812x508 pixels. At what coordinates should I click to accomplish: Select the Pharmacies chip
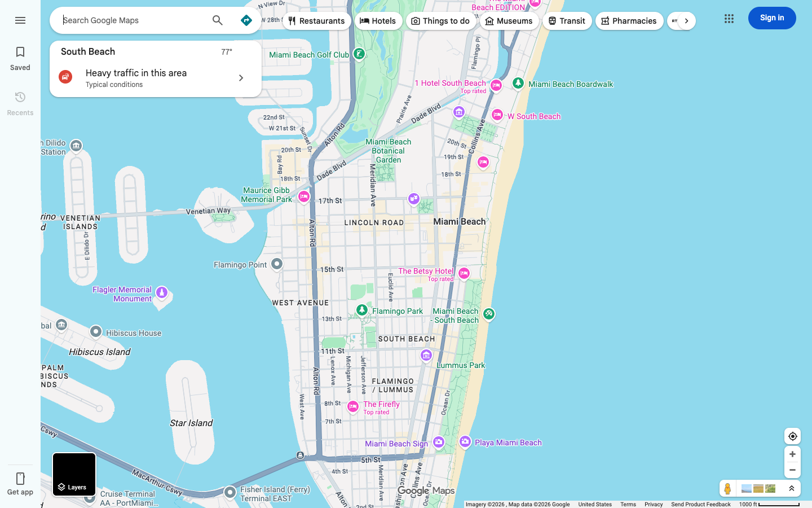pos(629,21)
